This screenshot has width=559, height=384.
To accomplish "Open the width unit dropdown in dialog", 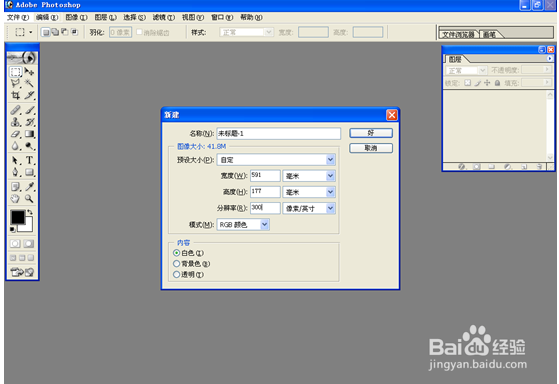I will click(330, 176).
